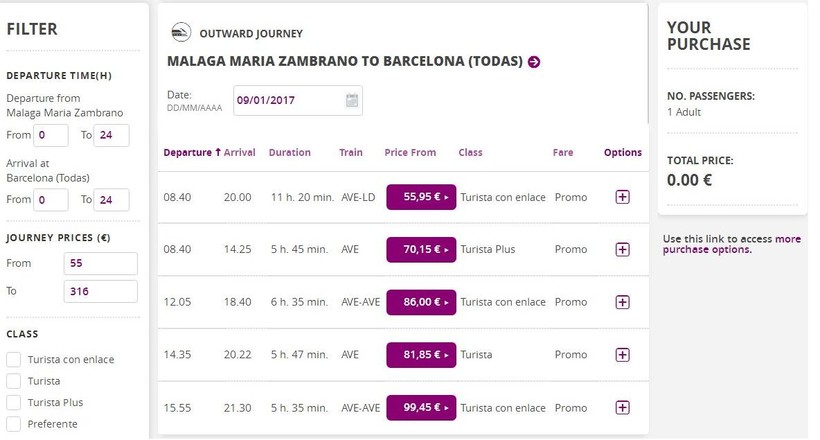Sort by the Price From column header
This screenshot has height=440, width=820.
[x=410, y=153]
